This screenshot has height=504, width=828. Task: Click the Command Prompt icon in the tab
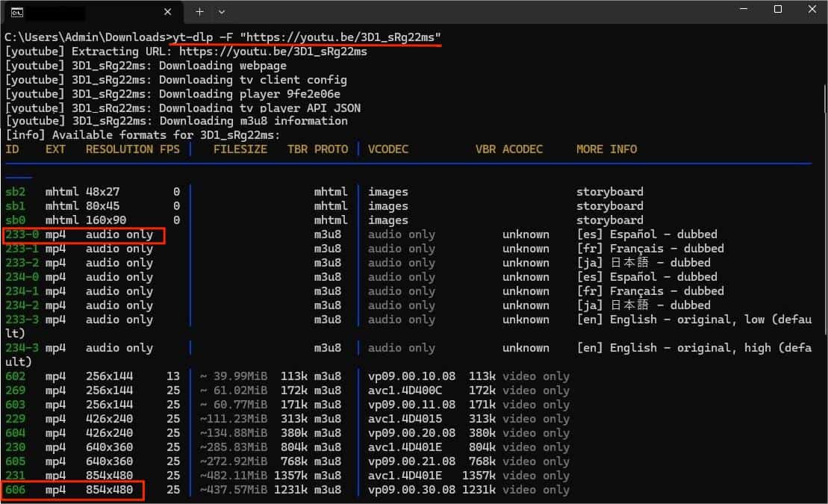click(16, 12)
